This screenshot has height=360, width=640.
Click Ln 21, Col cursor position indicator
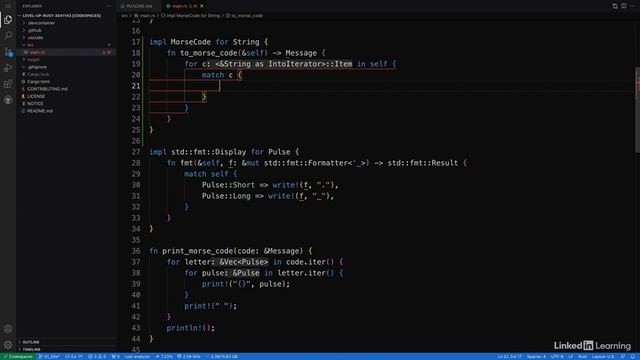(x=509, y=357)
